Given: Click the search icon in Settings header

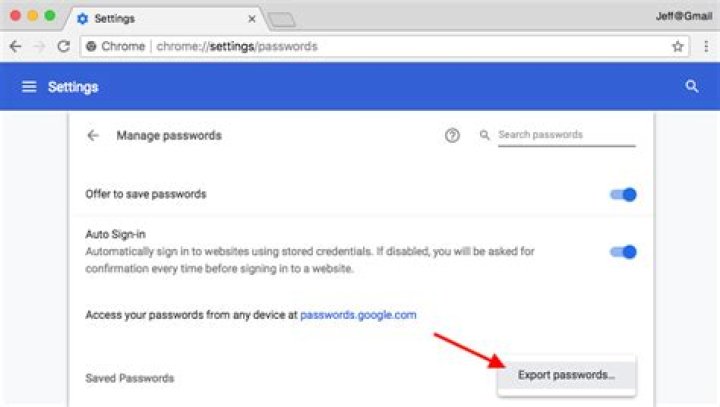Looking at the screenshot, I should click(x=691, y=87).
